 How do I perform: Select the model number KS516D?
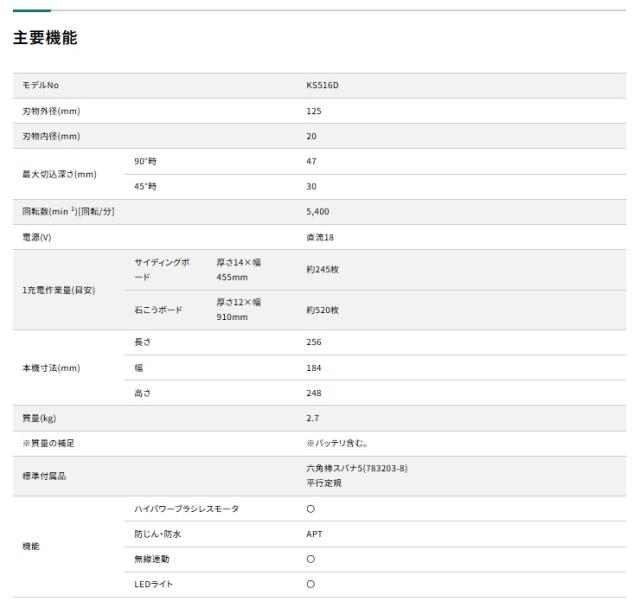[322, 85]
